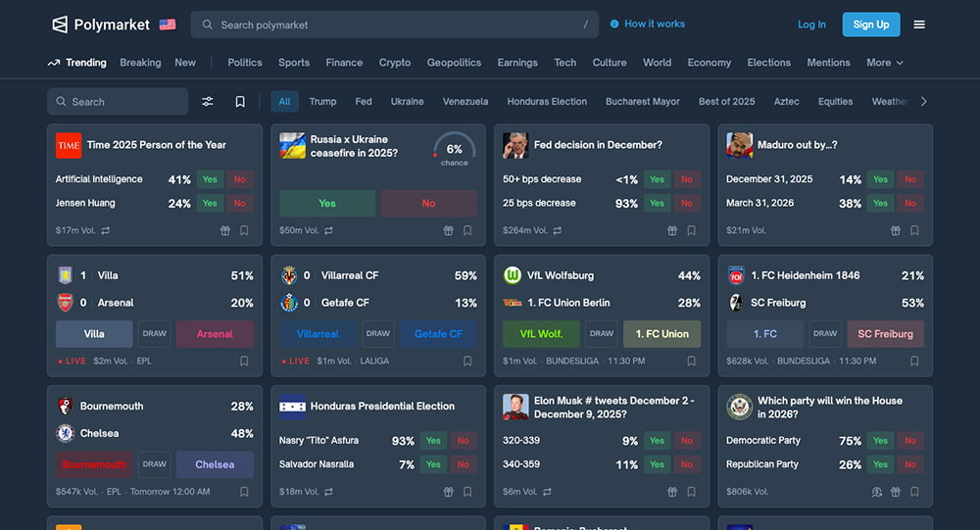This screenshot has height=530, width=980.
Task: Choose DRAW on the Villarreal vs Getafe match
Action: click(x=378, y=334)
